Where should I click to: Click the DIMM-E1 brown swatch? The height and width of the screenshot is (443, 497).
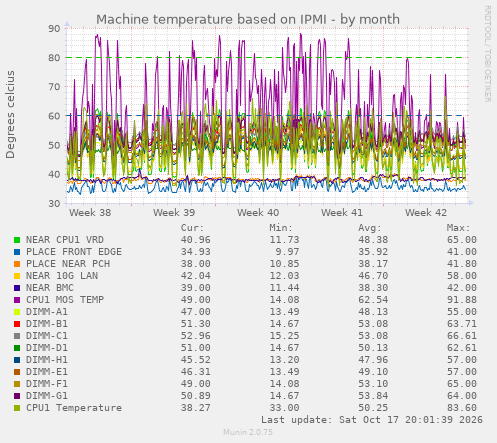pos(17,372)
